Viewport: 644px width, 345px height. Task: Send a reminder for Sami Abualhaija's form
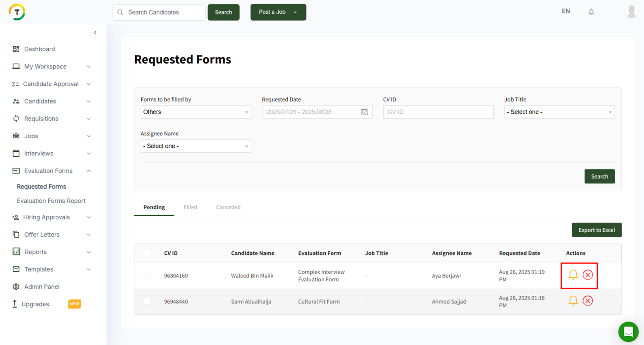tap(573, 301)
